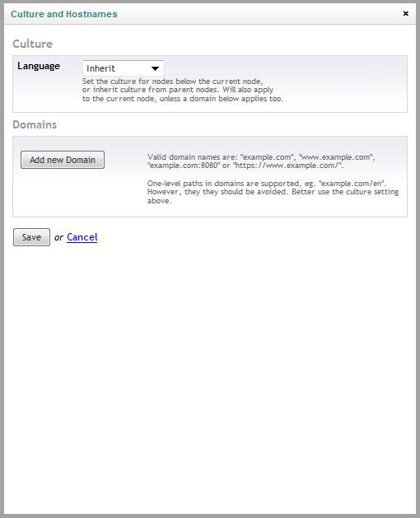Viewport: 420px width, 518px height.
Task: Click the bold Language field label
Action: tap(39, 66)
